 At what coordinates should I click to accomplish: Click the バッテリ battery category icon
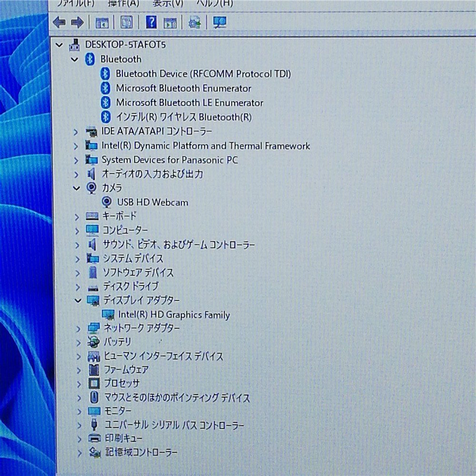pos(93,342)
